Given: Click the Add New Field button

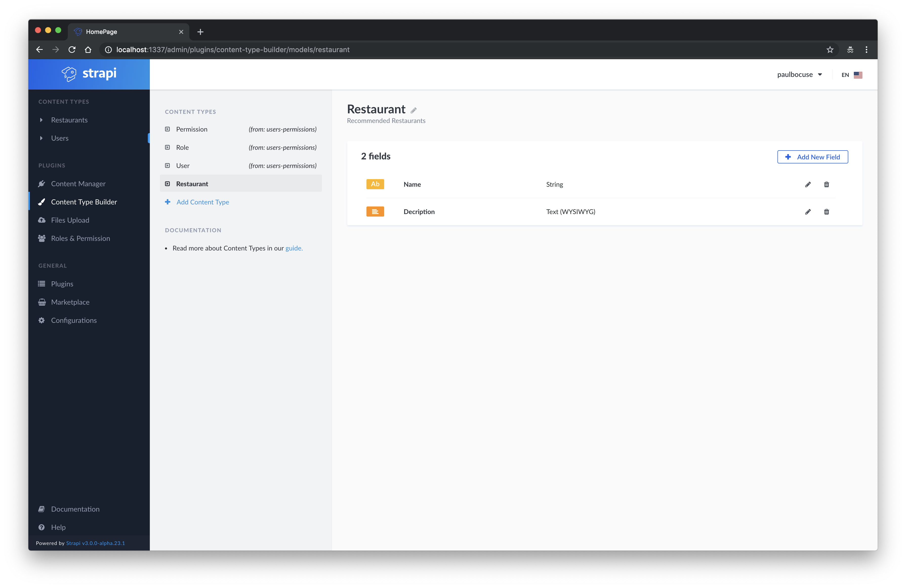Looking at the screenshot, I should tap(812, 156).
